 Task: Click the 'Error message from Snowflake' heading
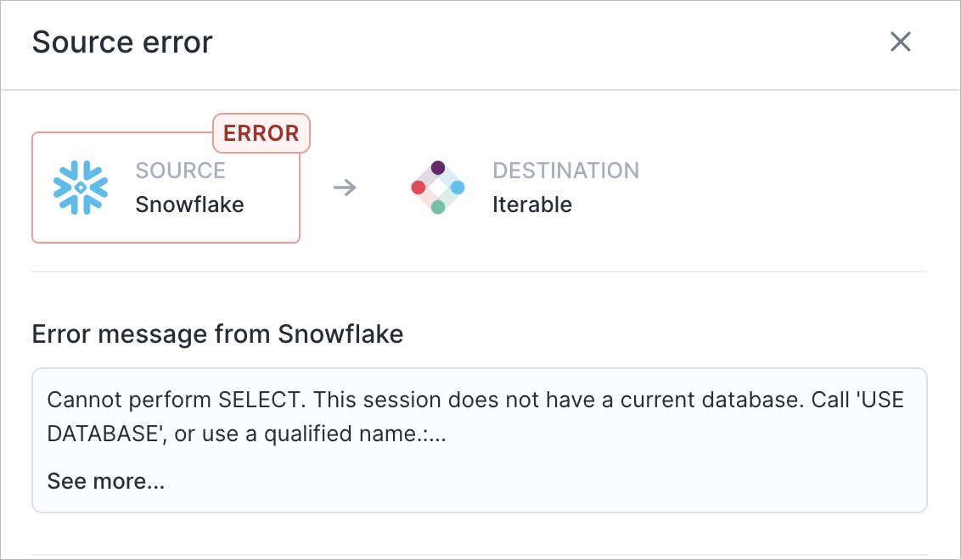coord(217,334)
